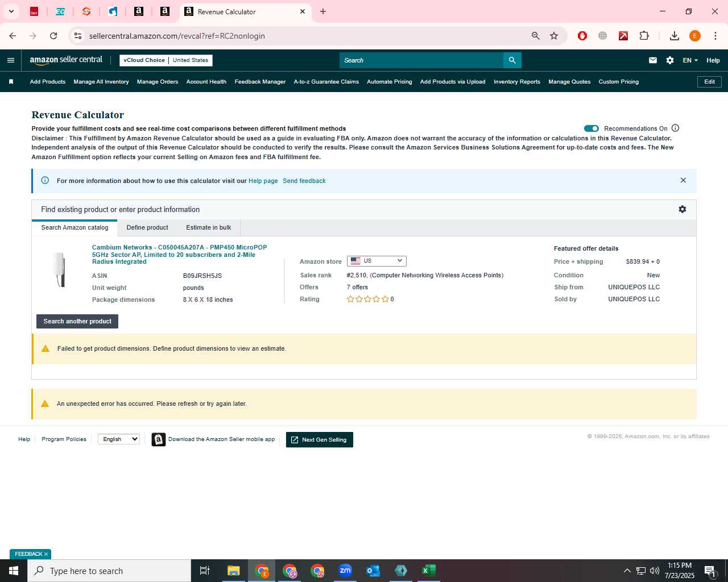728x582 pixels.
Task: Open the Chrome downloads icon
Action: tap(675, 36)
